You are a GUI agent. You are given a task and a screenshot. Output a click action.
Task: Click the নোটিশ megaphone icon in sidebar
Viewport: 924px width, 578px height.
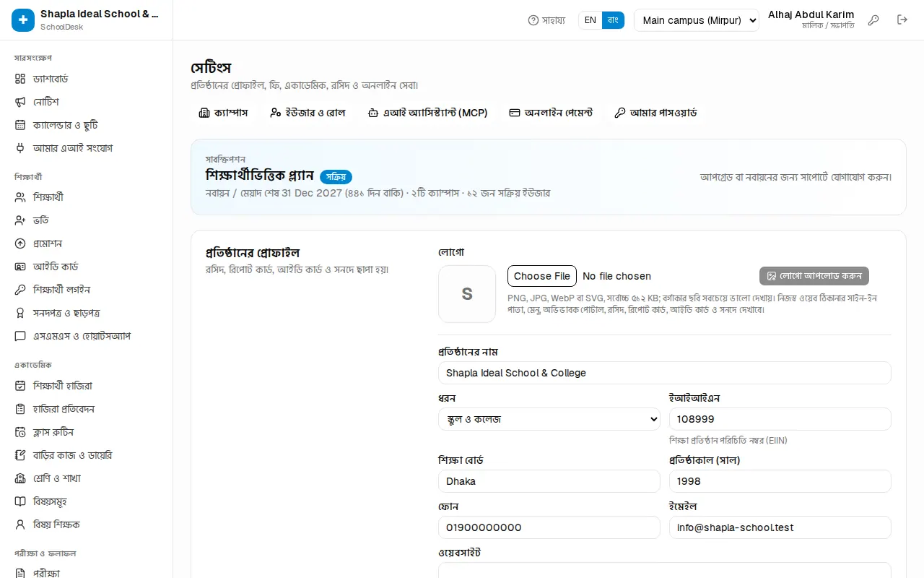click(x=20, y=102)
